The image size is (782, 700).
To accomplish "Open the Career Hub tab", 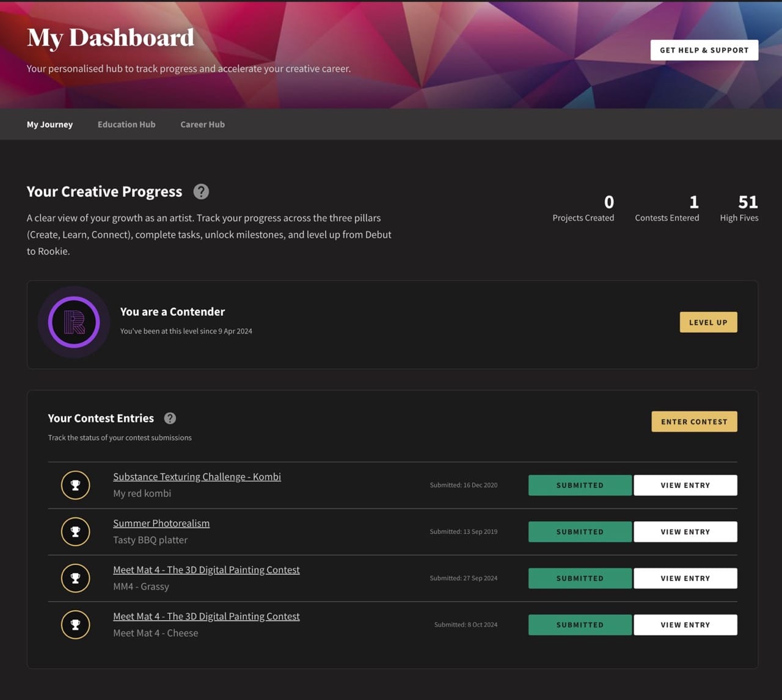I will (x=202, y=125).
